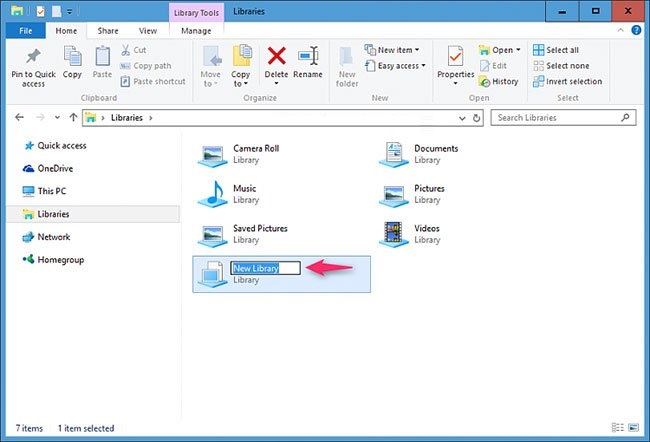Open the Music library icon
The image size is (650, 442).
click(212, 193)
